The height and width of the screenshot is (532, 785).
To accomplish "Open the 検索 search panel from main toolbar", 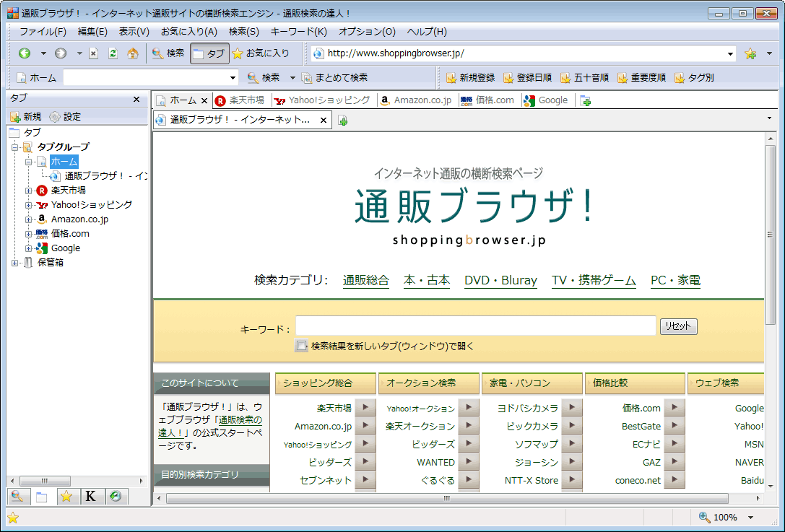I will tap(168, 53).
